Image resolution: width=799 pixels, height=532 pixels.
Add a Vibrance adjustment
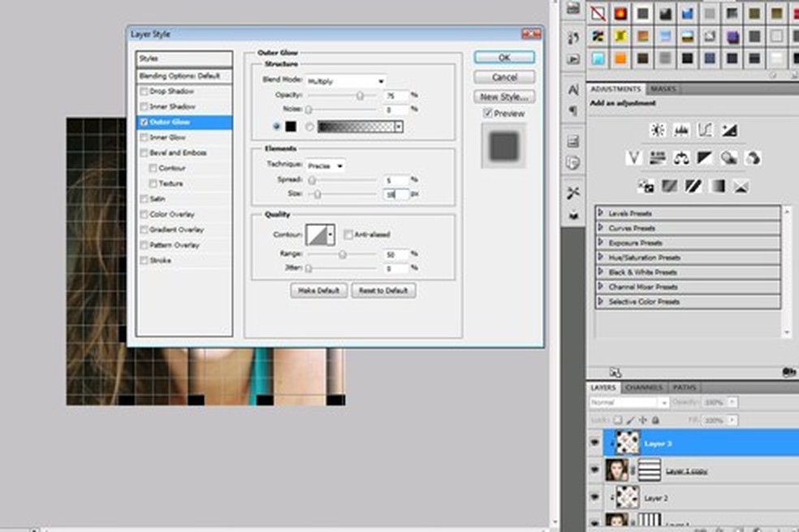pyautogui.click(x=634, y=158)
